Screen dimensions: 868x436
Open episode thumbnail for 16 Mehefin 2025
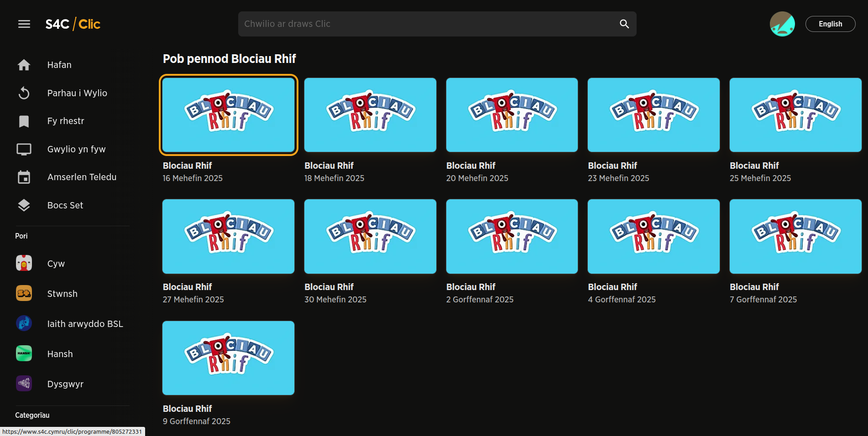[229, 115]
